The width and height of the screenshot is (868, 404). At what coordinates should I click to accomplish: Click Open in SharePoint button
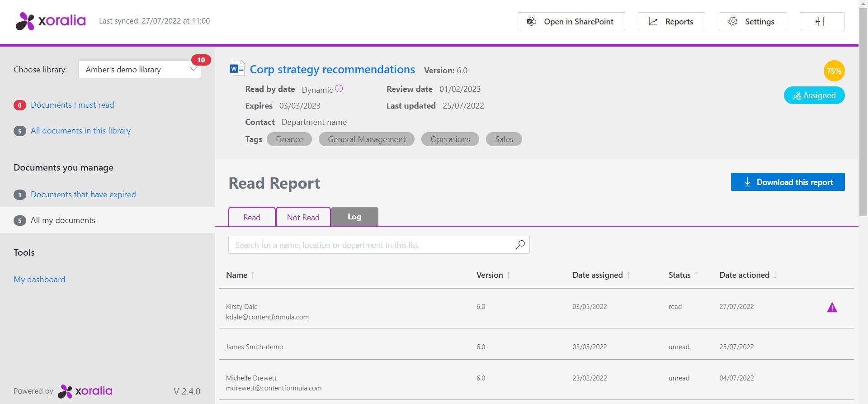click(571, 21)
